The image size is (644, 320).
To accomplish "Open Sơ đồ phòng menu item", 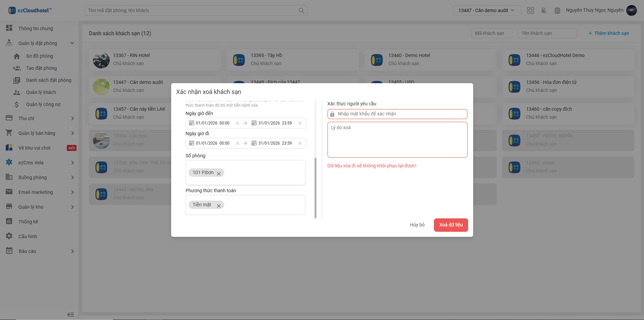I will pyautogui.click(x=40, y=56).
